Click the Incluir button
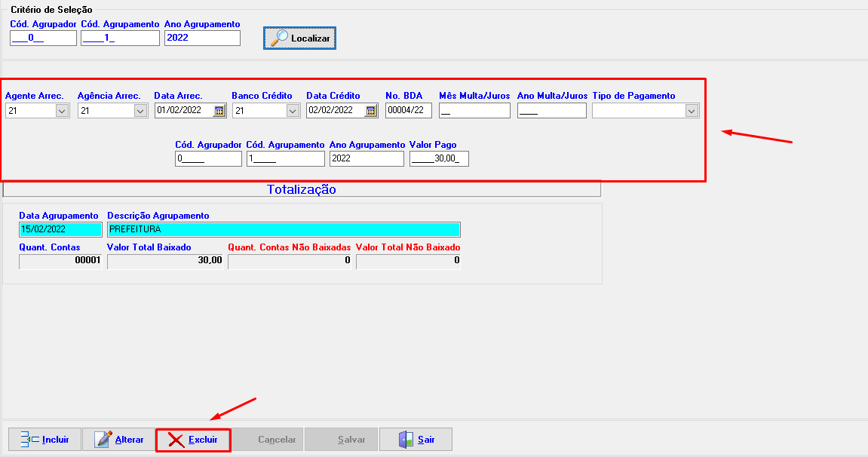 44,440
